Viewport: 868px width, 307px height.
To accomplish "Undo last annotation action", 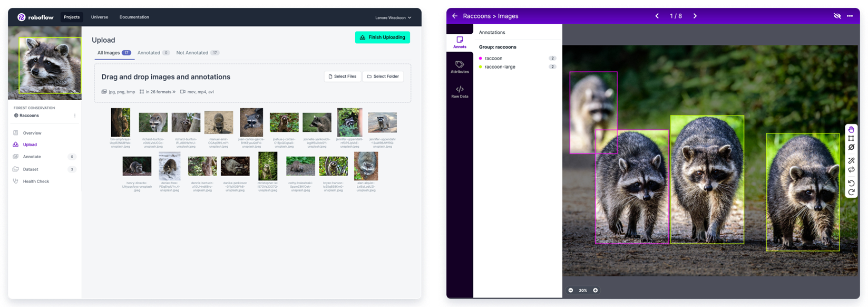I will coord(851,183).
